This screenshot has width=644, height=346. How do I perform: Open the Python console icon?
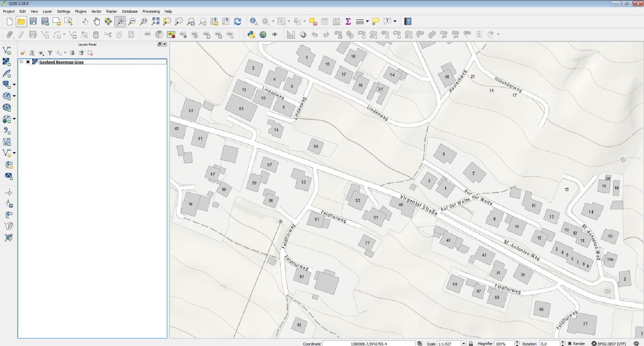tap(251, 35)
